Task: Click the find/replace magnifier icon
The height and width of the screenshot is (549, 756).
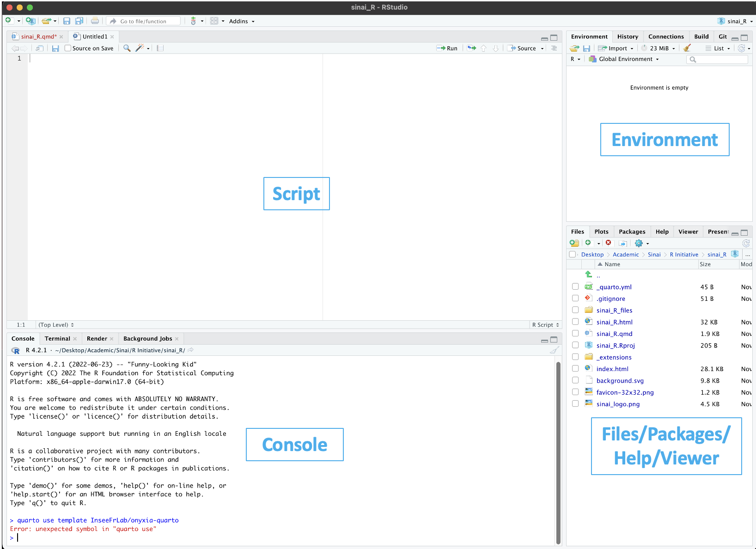Action: [127, 48]
